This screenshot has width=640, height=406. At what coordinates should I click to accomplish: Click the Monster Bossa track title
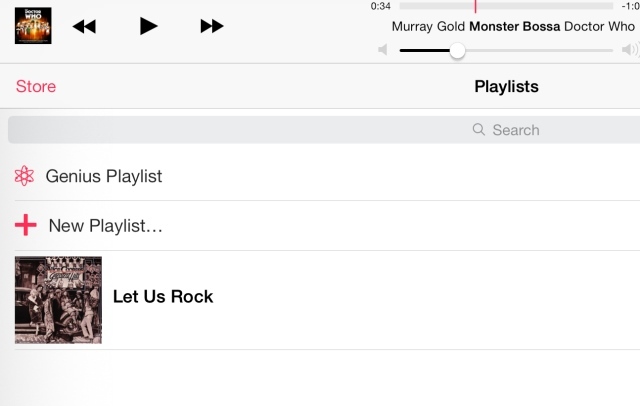[x=514, y=27]
